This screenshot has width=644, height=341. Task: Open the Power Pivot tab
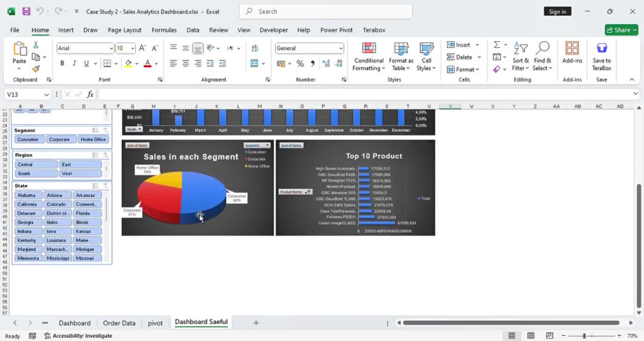coord(336,30)
